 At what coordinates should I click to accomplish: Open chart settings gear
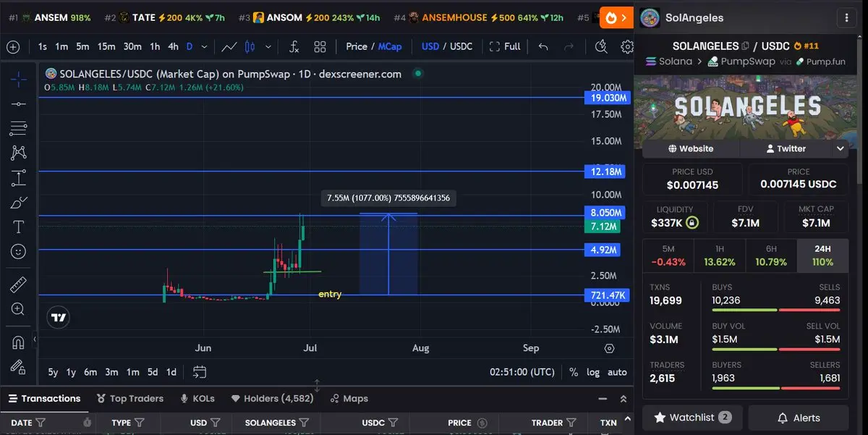click(x=626, y=47)
